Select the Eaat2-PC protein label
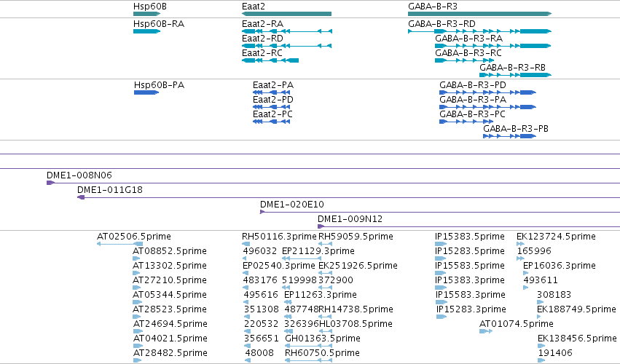The height and width of the screenshot is (364, 620). pos(272,114)
